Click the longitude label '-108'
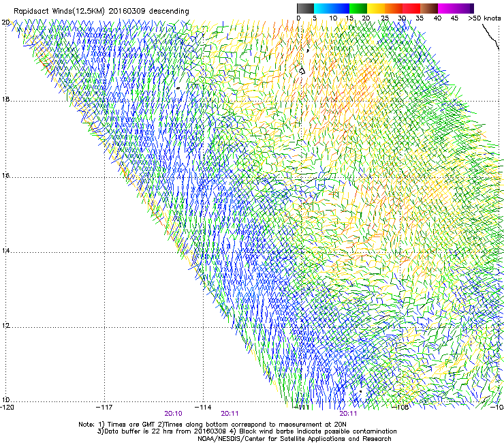The height and width of the screenshot is (443, 504). (x=400, y=408)
